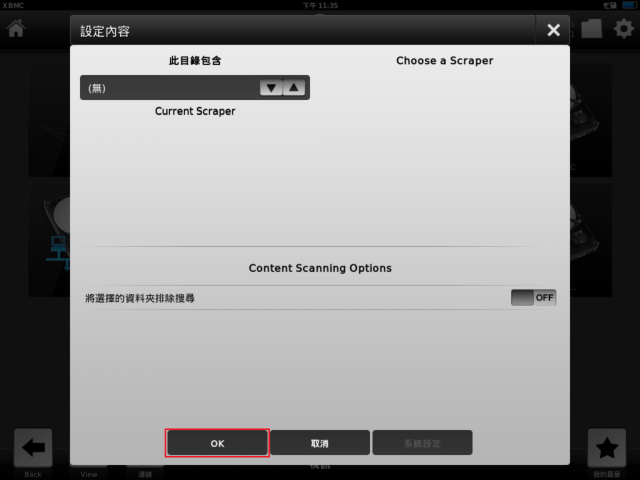Go to the Home icon
Image resolution: width=640 pixels, height=480 pixels.
(x=16, y=29)
